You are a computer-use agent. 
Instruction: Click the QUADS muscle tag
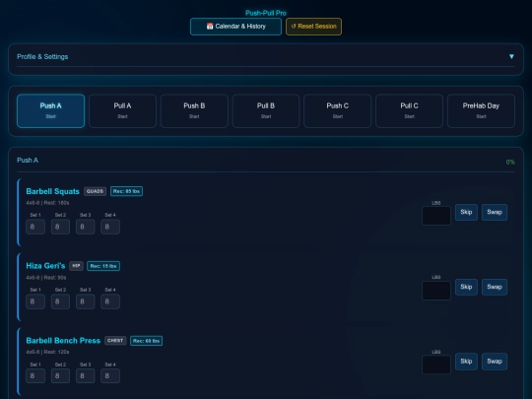pos(95,191)
